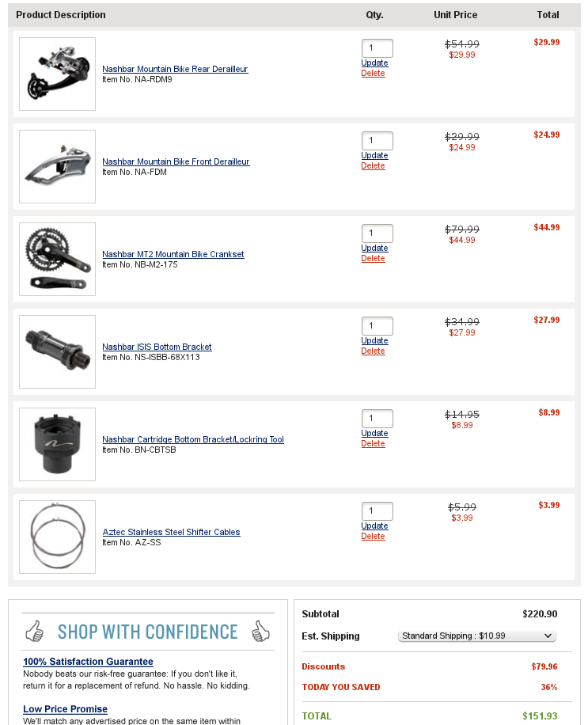This screenshot has width=588, height=725.
Task: Delete the Front Derailleur from cart
Action: click(373, 166)
